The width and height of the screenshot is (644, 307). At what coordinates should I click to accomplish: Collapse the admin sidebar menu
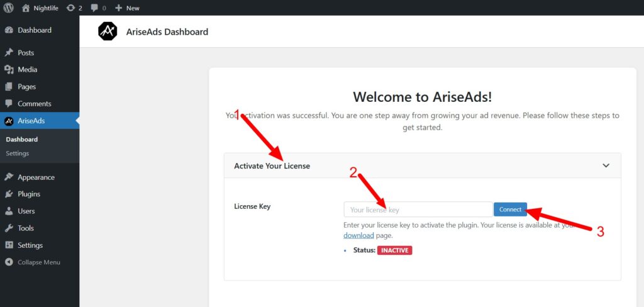(x=38, y=262)
